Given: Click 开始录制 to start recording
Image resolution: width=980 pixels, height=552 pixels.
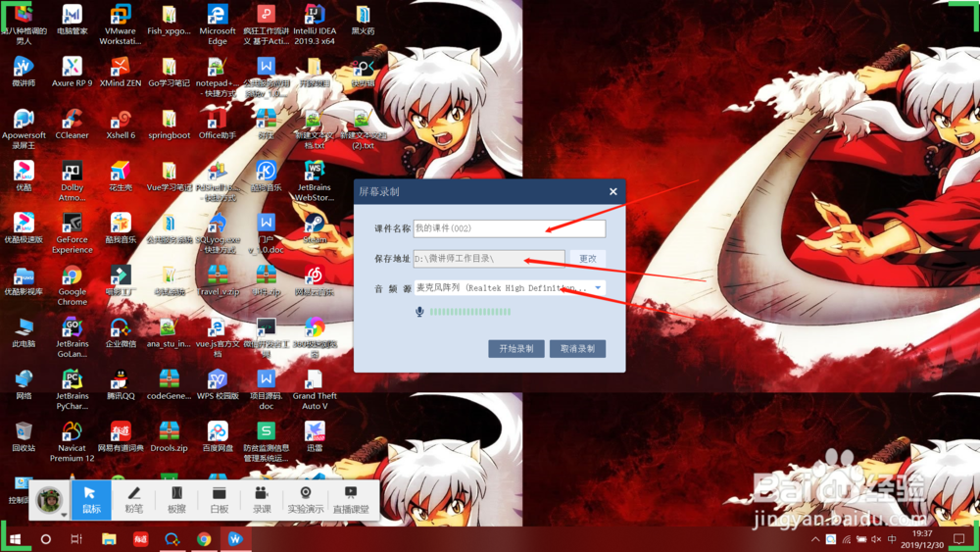Looking at the screenshot, I should coord(516,349).
